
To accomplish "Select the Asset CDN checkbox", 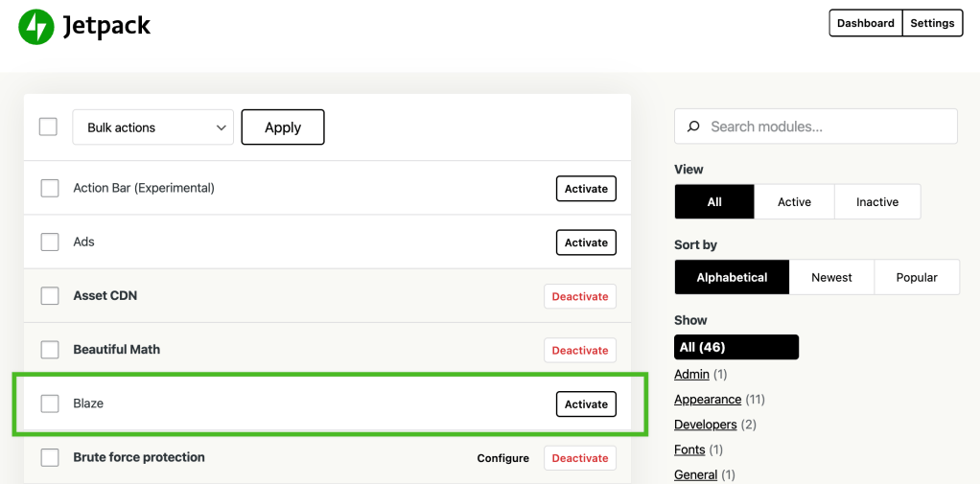I will click(50, 296).
